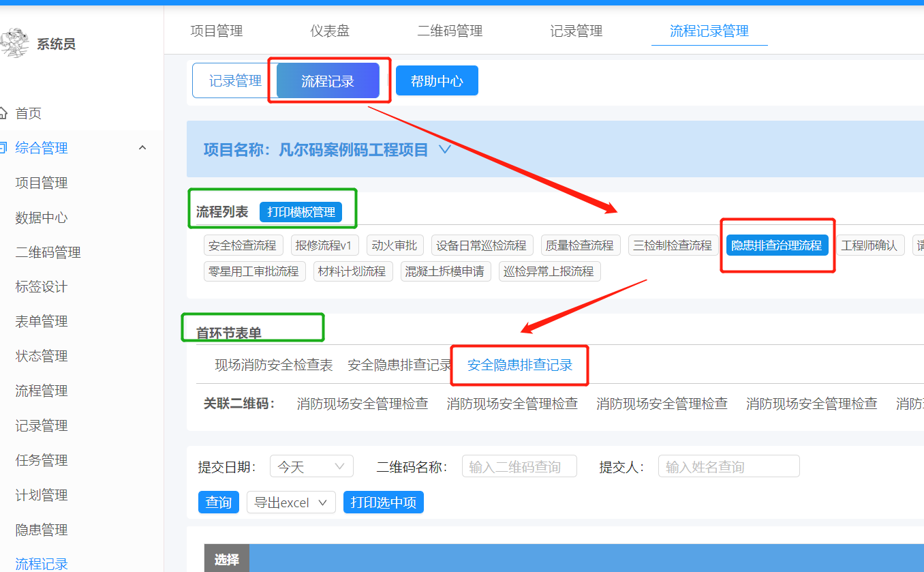The height and width of the screenshot is (572, 924).
Task: Click the 流程记录 gradient button
Action: pyautogui.click(x=328, y=81)
